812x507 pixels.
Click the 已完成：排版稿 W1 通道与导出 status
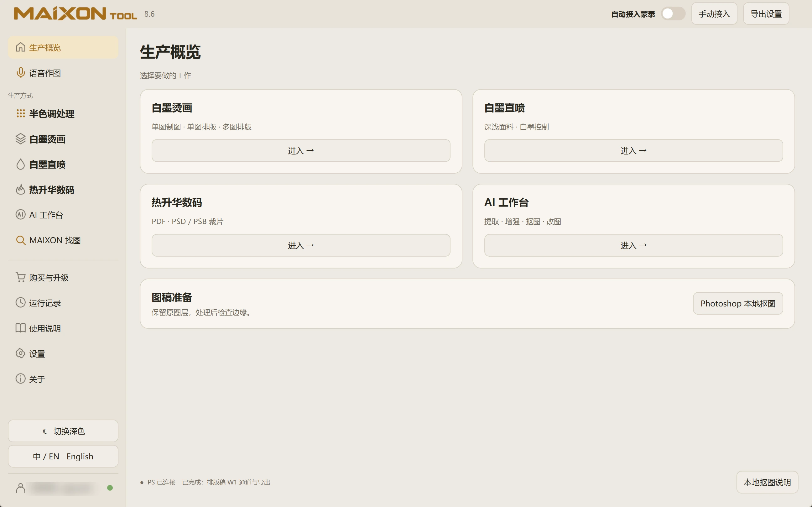tap(226, 482)
